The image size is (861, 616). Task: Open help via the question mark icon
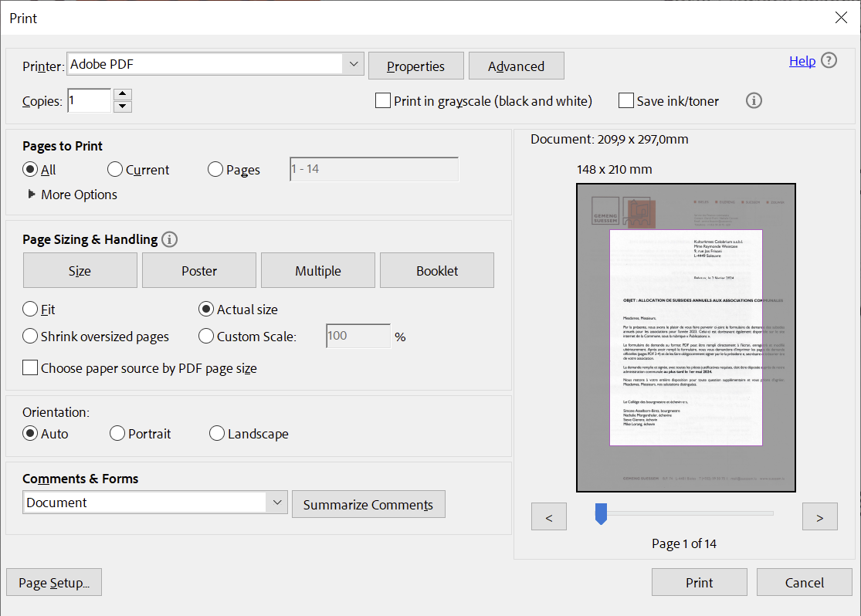click(x=829, y=60)
